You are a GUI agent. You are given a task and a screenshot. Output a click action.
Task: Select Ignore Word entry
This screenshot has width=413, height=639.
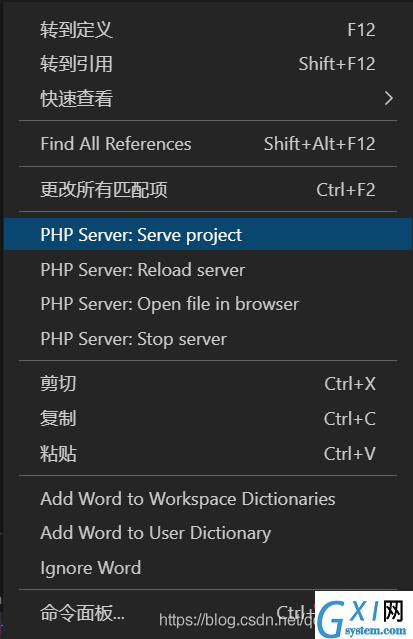[208, 568]
